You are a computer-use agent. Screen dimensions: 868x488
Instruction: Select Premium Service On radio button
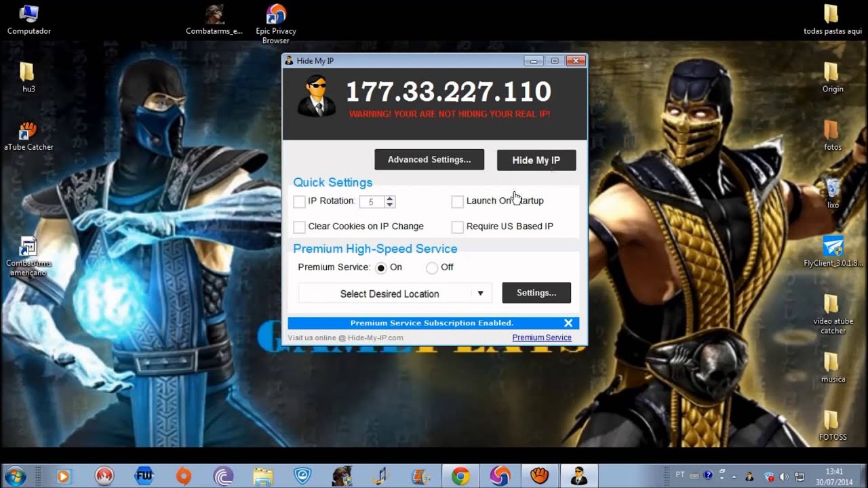[381, 268]
